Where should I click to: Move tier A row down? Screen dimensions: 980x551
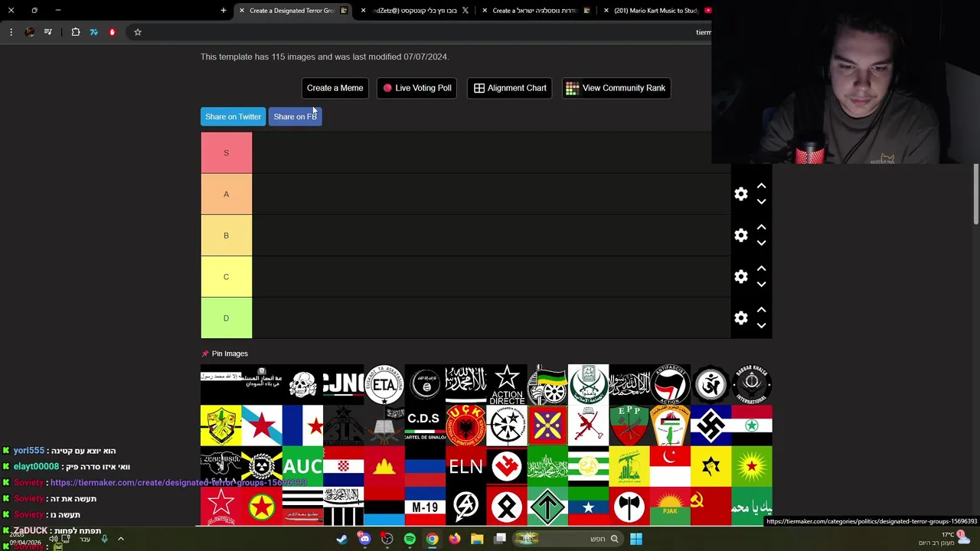[761, 202]
